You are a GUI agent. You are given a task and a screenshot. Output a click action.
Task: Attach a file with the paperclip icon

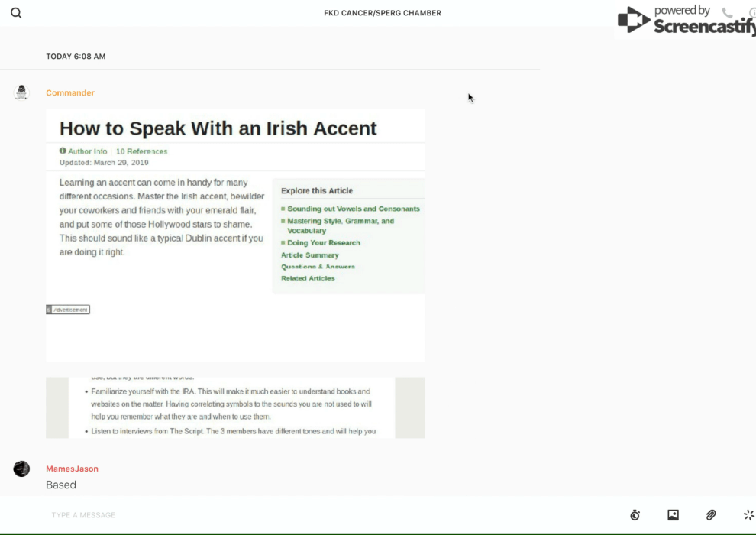point(711,515)
